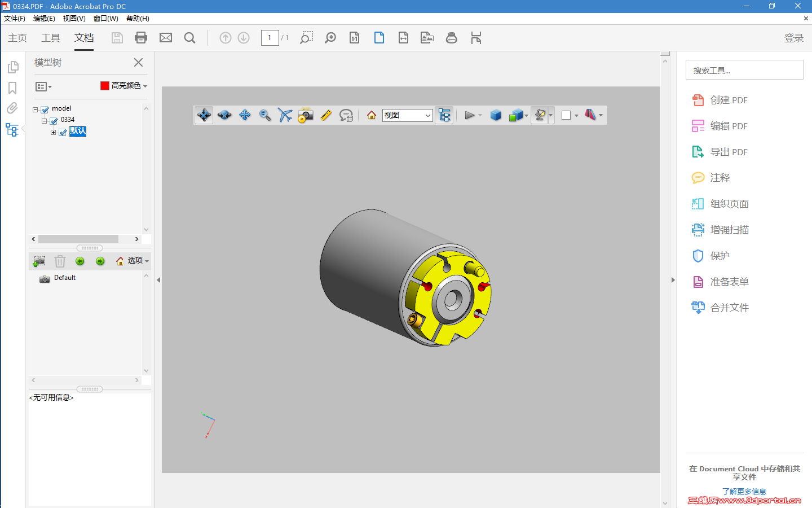Open the cross section dropdown arrow
This screenshot has height=508, width=812.
click(x=601, y=116)
